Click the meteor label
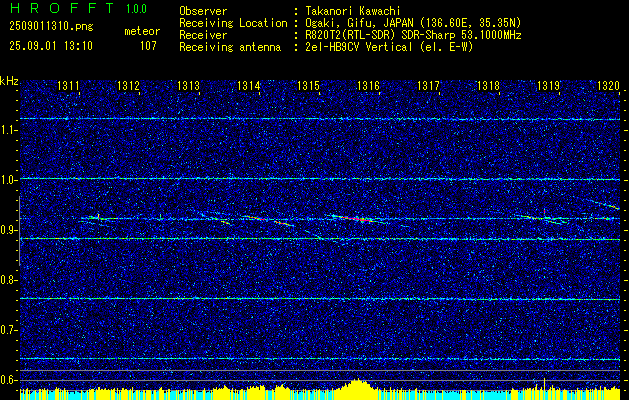 pos(142,31)
